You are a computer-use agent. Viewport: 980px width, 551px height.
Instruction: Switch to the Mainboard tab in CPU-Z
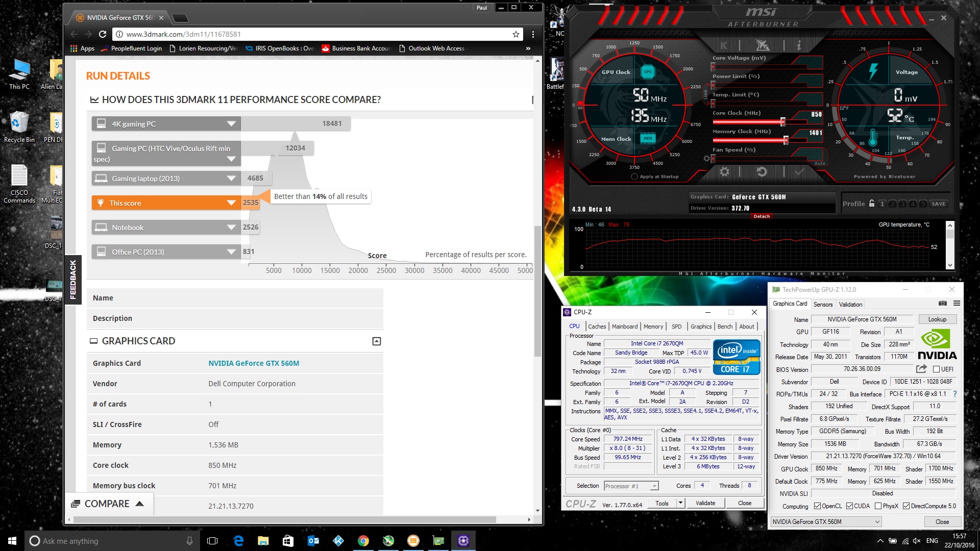[x=625, y=327]
